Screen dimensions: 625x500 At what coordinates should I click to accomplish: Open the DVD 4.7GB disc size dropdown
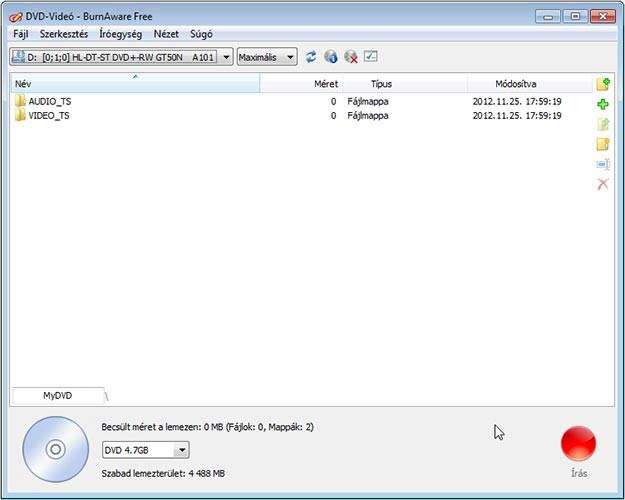145,450
